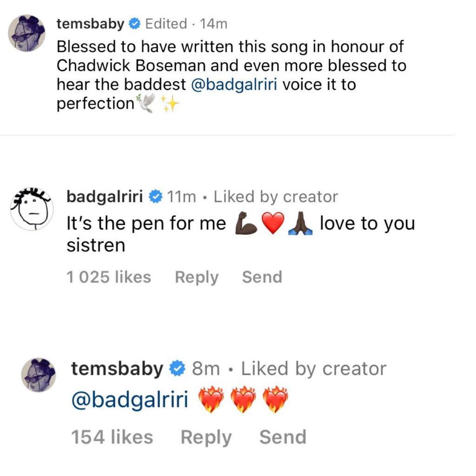Tap the flexed biceps emoji
The height and width of the screenshot is (476, 476).
(246, 225)
